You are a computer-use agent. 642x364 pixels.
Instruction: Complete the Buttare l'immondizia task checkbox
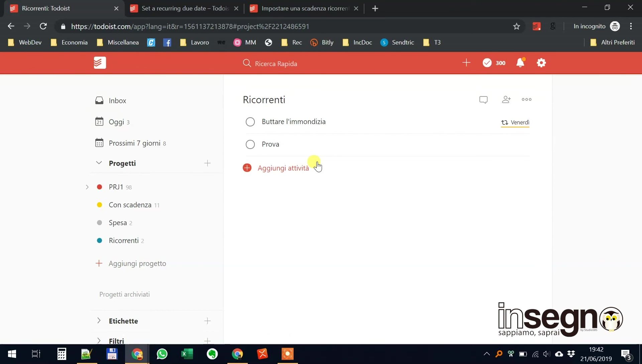pos(250,122)
